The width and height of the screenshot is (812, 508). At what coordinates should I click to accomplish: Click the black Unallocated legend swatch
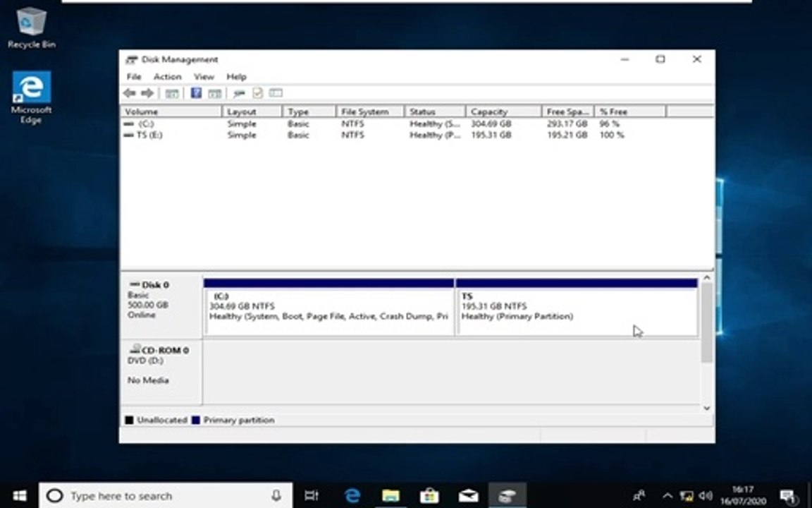(x=130, y=420)
